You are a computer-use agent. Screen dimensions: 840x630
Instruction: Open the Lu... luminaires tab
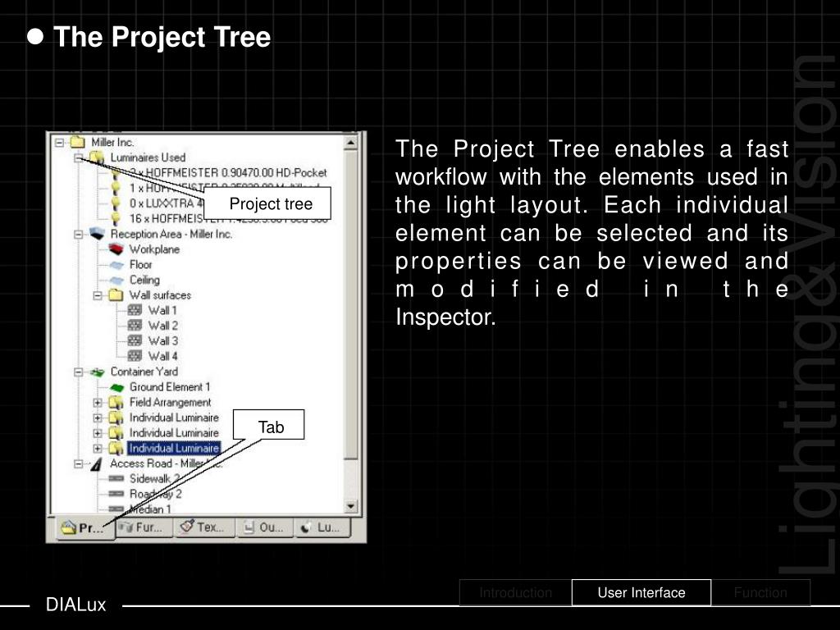pos(322,527)
